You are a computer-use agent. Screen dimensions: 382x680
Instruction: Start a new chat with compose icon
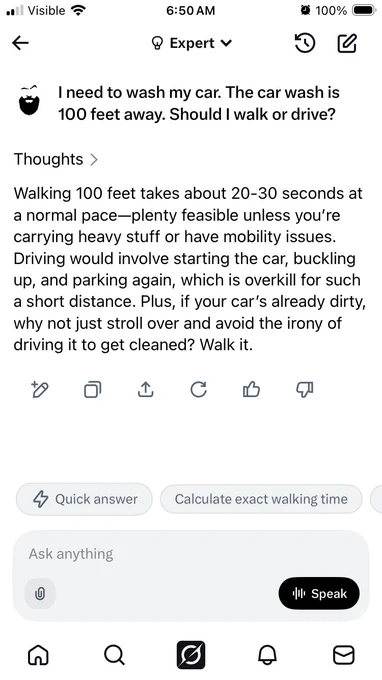click(347, 43)
